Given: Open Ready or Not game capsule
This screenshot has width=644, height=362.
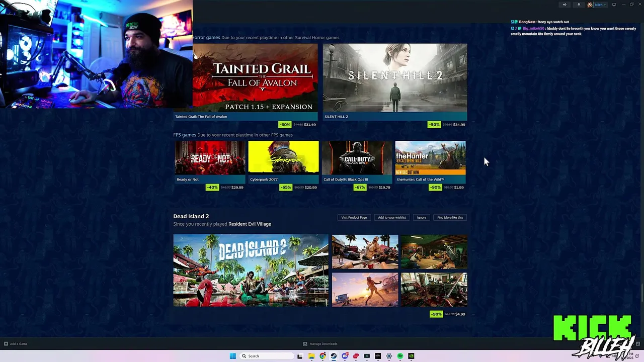Looking at the screenshot, I should click(x=210, y=158).
